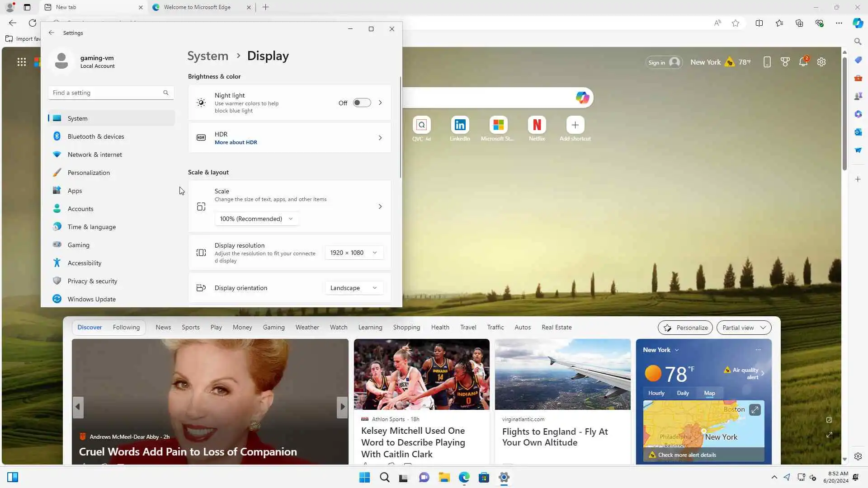Open the Edge Favorites star-list icon
Image resolution: width=868 pixels, height=488 pixels.
779,23
